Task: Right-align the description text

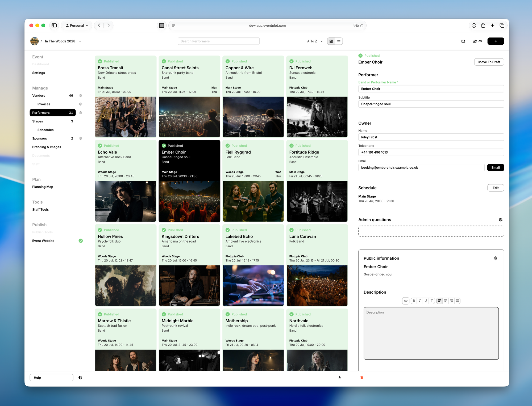Action: (x=451, y=301)
